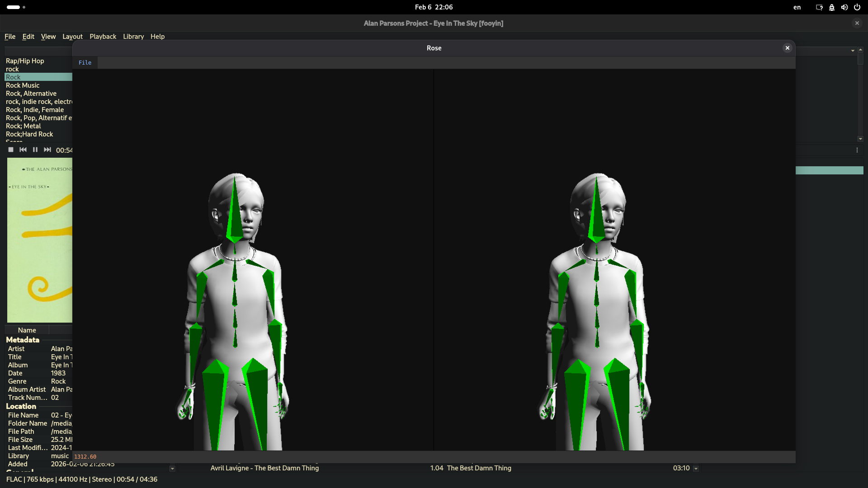Click the system volume icon
The height and width of the screenshot is (488, 868).
844,7
